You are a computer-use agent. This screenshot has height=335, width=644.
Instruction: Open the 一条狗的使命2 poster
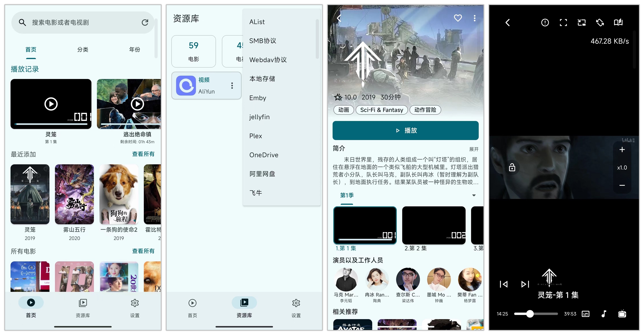pyautogui.click(x=119, y=194)
